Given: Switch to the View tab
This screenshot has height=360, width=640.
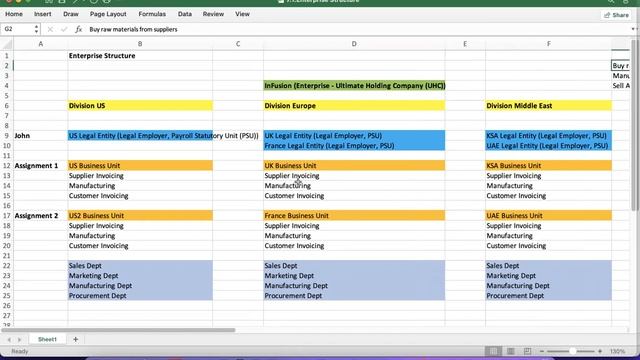Looking at the screenshot, I should click(x=242, y=14).
